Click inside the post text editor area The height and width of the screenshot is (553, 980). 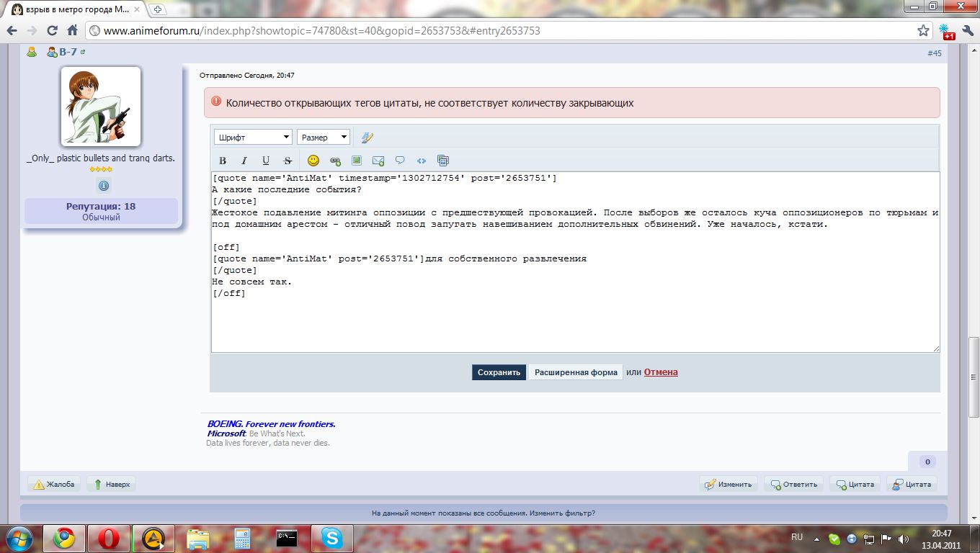click(574, 317)
